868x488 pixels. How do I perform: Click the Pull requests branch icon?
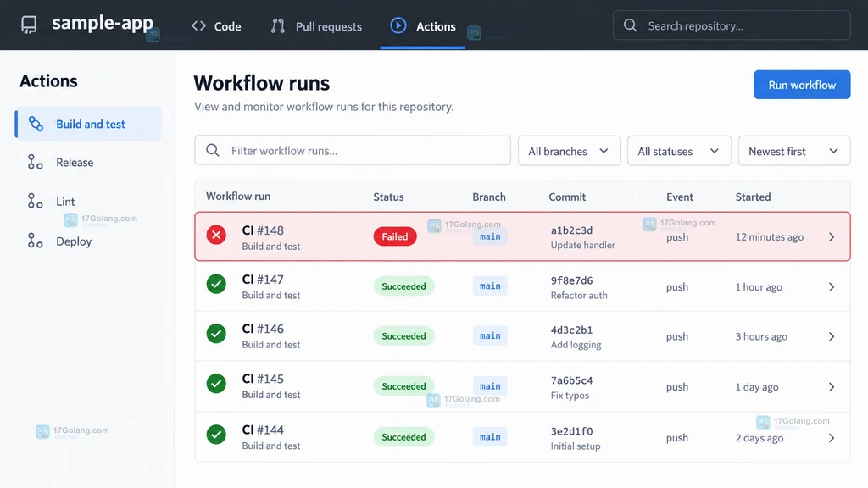(x=278, y=26)
